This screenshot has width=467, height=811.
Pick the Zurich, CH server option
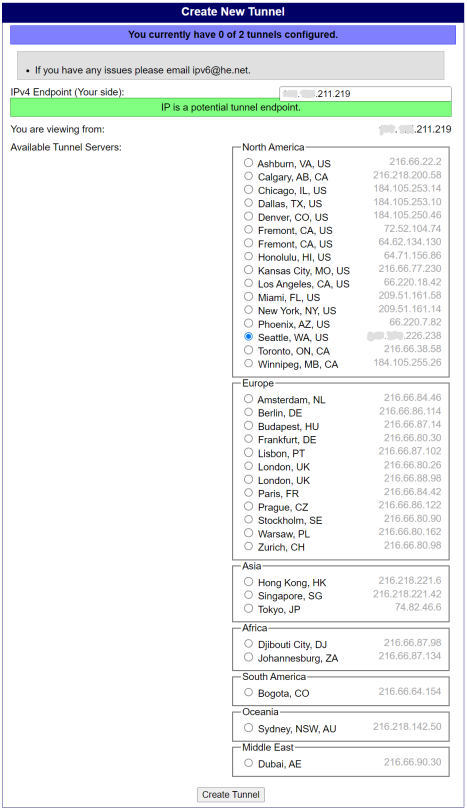click(249, 547)
